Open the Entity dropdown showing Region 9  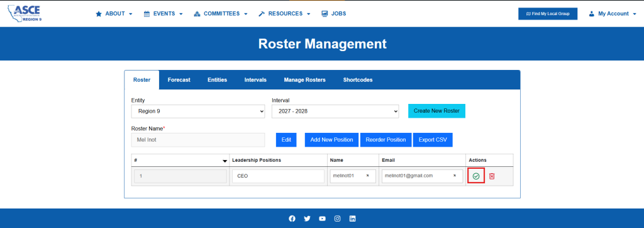pos(198,111)
